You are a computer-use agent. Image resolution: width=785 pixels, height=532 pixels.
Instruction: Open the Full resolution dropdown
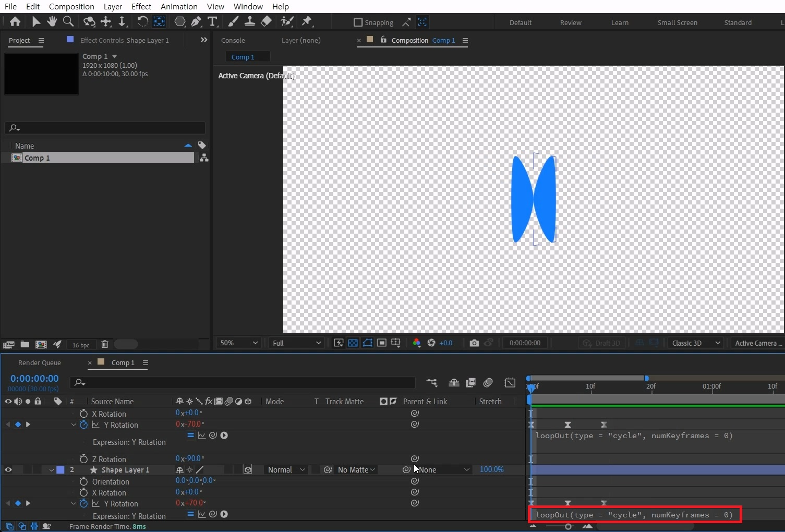[297, 343]
